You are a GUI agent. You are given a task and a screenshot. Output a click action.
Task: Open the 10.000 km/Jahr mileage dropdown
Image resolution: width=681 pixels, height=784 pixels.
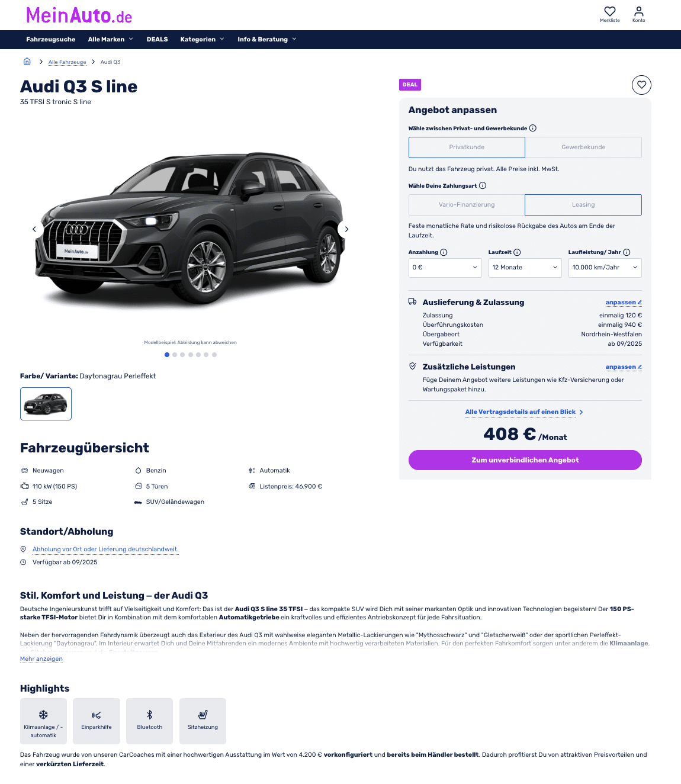[605, 268]
